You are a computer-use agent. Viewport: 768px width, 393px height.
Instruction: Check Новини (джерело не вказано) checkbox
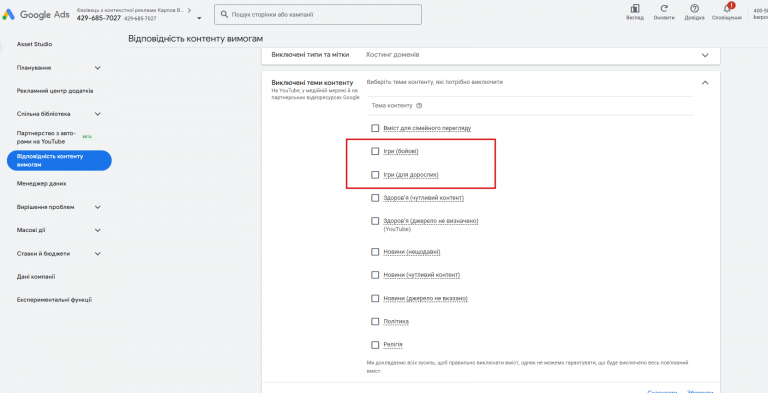pos(375,298)
